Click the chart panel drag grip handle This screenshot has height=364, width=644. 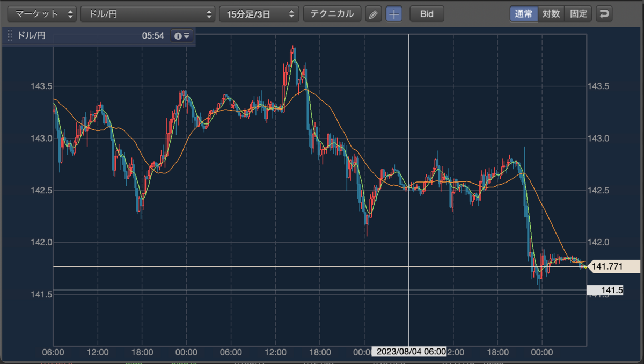pyautogui.click(x=10, y=36)
